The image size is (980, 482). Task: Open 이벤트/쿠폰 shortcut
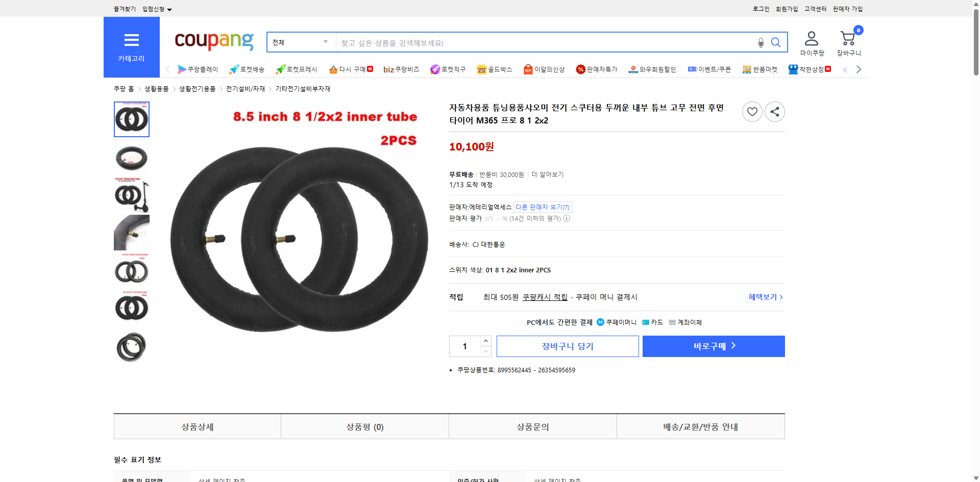click(x=709, y=69)
